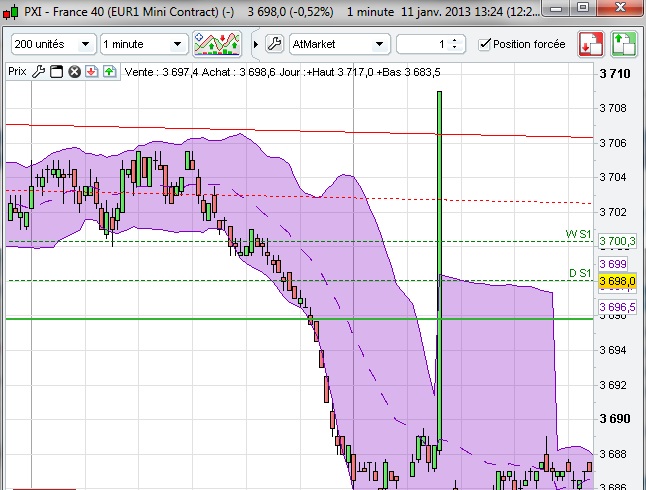Click the 3 699 purple axis tag
The height and width of the screenshot is (490, 646).
pos(613,264)
